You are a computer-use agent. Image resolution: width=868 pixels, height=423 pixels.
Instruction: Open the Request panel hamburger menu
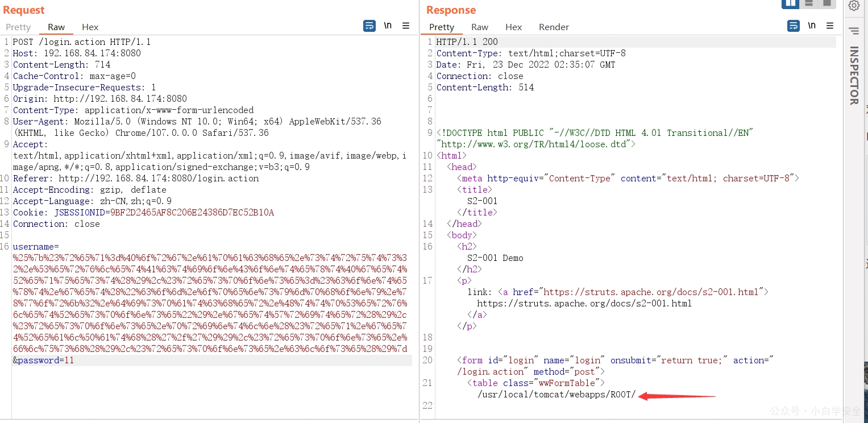pyautogui.click(x=406, y=26)
